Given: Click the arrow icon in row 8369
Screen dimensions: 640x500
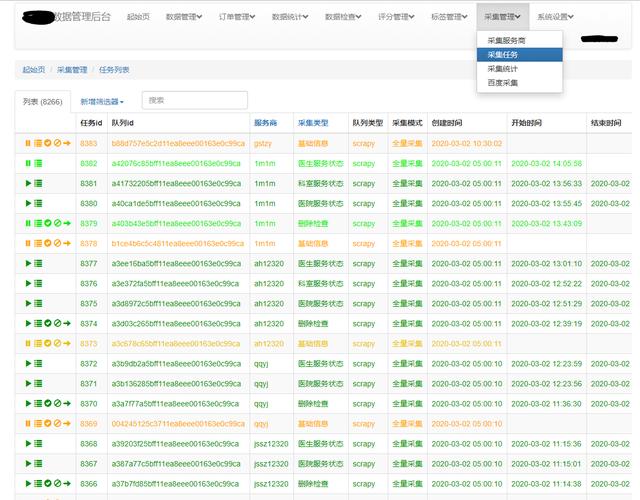Looking at the screenshot, I should pos(67,423).
